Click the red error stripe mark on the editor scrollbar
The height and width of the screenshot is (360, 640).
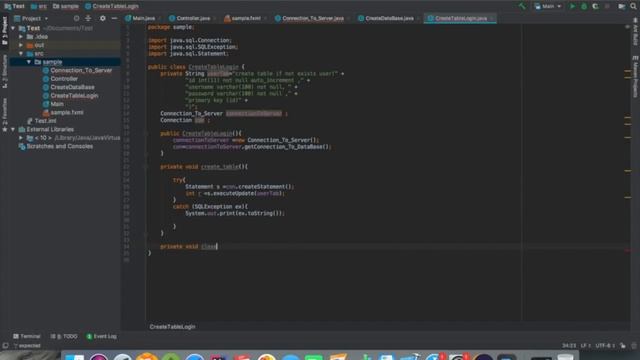627,250
